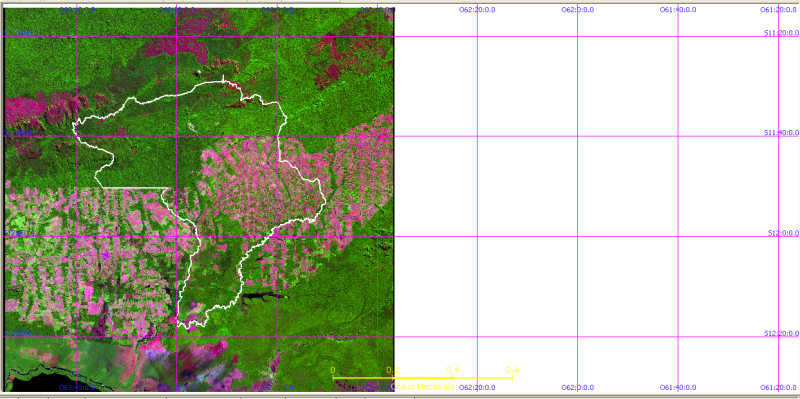This screenshot has height=399, width=800.
Task: Click the scale bar 0.2 tick label
Action: (392, 370)
